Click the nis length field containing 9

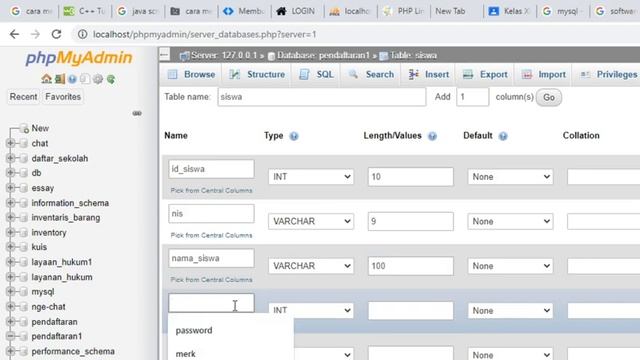[410, 221]
